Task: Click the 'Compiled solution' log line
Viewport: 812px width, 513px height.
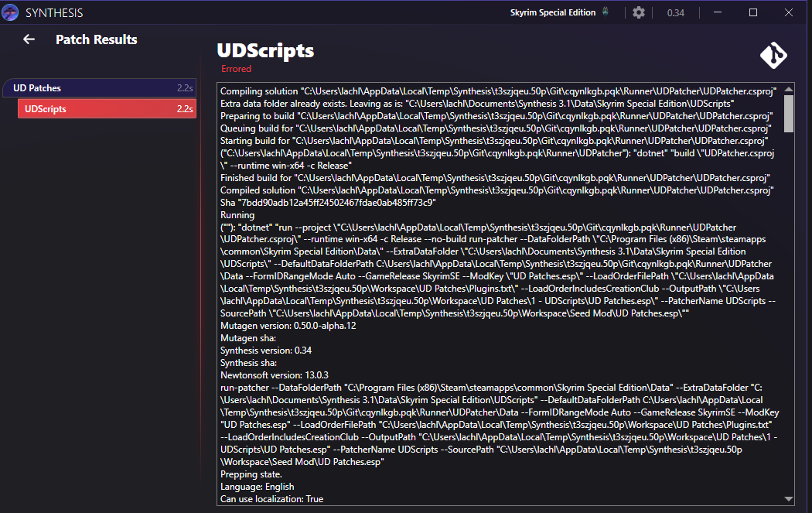Action: 497,190
